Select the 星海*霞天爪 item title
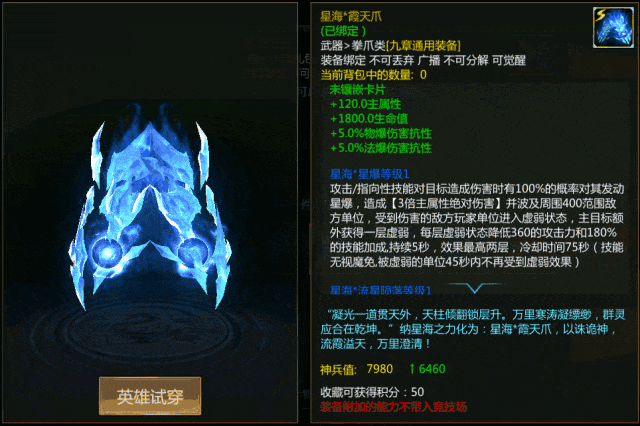 [351, 16]
